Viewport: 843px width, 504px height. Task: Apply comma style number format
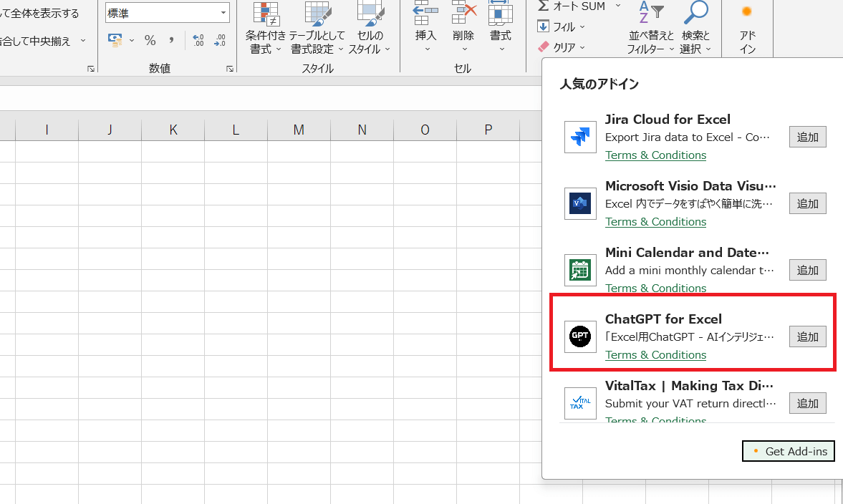pos(171,40)
